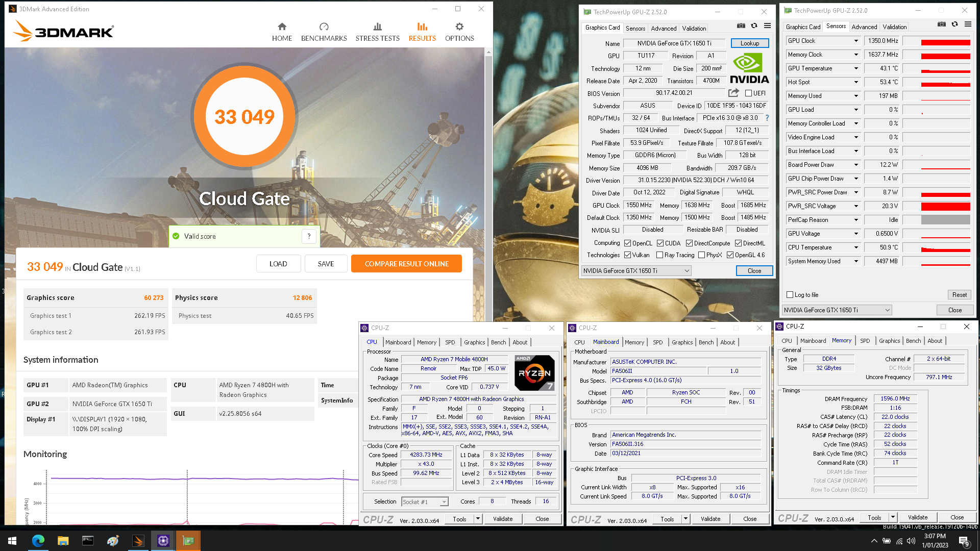Screen dimensions: 980x551
Task: Open the GPU Temperature sensor dropdown
Action: pos(856,68)
